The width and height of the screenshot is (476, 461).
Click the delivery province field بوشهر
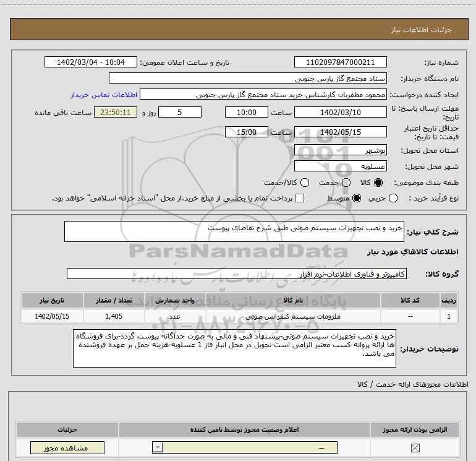(x=340, y=150)
